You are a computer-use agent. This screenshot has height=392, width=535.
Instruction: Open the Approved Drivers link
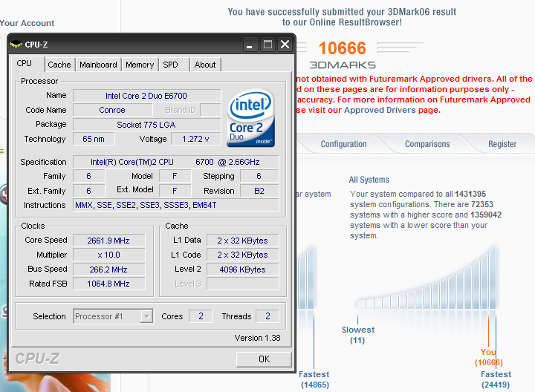[x=380, y=110]
